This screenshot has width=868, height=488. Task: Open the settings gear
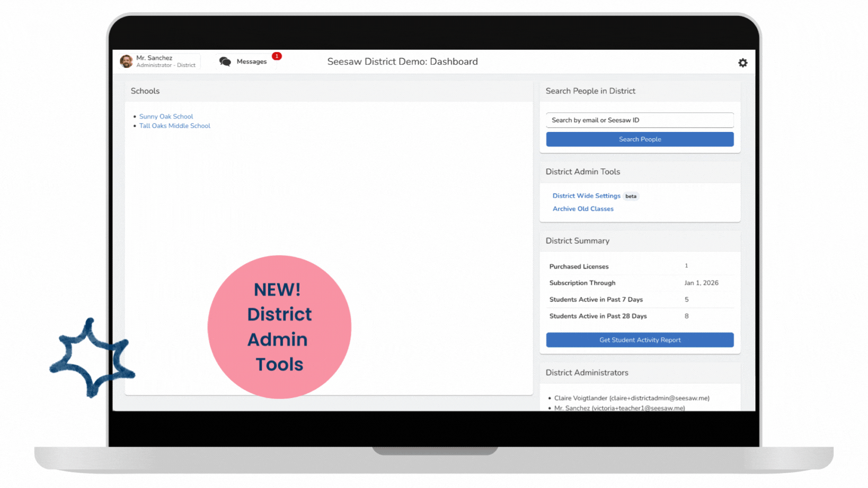pos(742,62)
